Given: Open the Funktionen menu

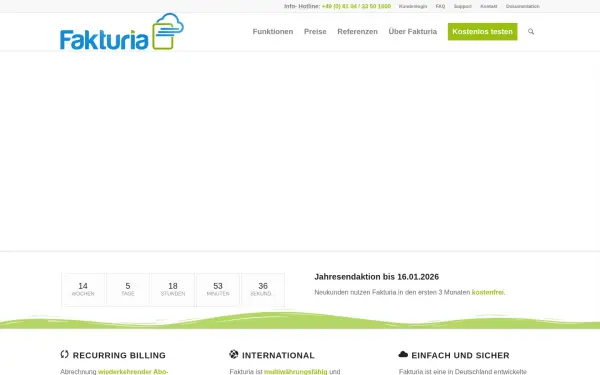Looking at the screenshot, I should [273, 32].
